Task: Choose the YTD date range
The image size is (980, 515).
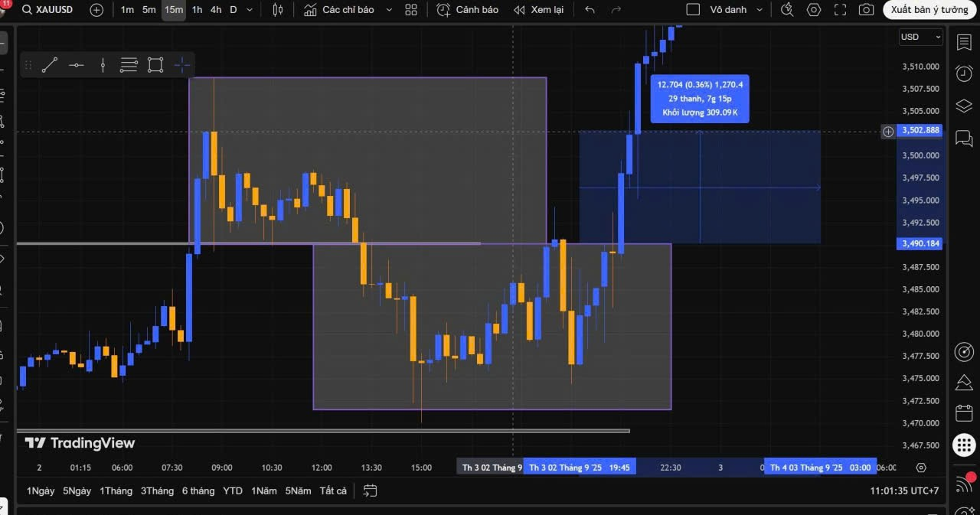Action: click(233, 491)
